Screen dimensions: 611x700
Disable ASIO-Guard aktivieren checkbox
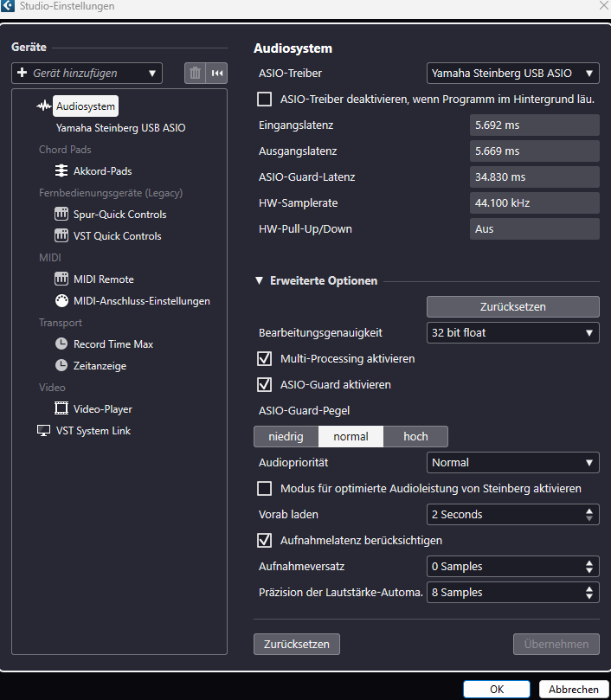[265, 384]
